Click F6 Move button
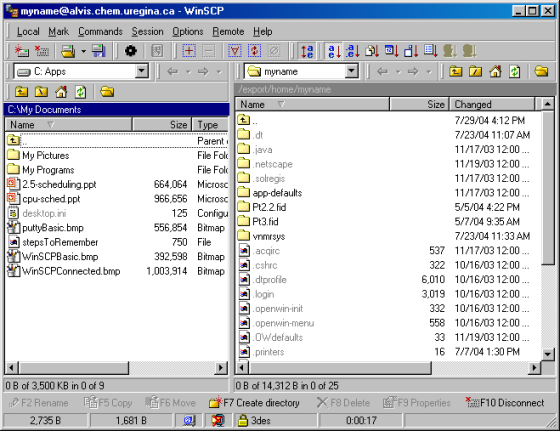Screen dimensions: 560x431 tap(170, 403)
